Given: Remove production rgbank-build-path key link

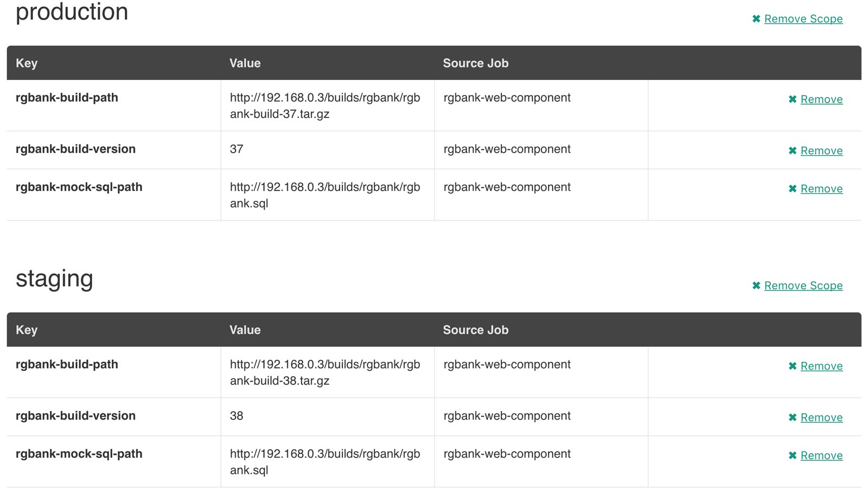Looking at the screenshot, I should pos(821,99).
